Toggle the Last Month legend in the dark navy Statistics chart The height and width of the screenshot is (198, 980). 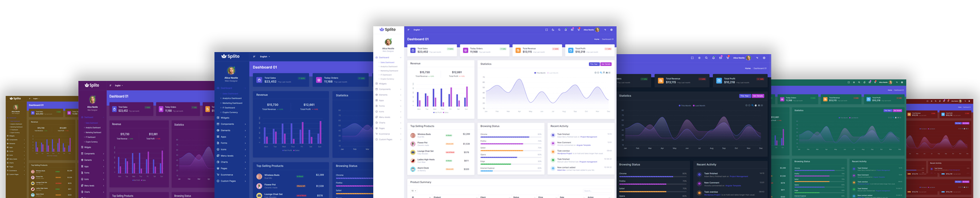699,105
